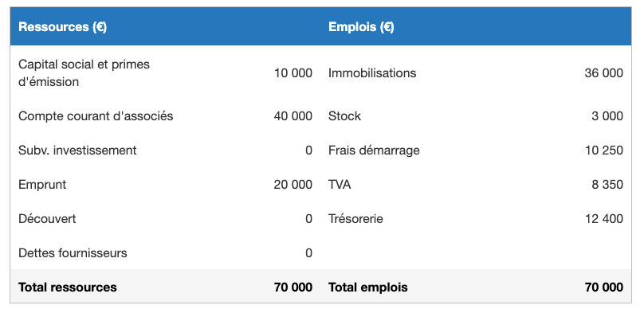
Task: Click the Emprunt row label
Action: pos(42,185)
